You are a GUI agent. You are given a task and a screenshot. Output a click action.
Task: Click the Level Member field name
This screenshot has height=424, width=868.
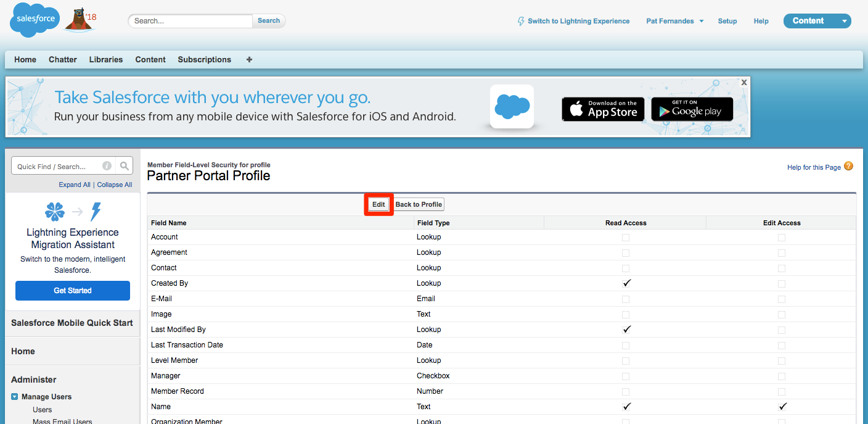pyautogui.click(x=174, y=360)
